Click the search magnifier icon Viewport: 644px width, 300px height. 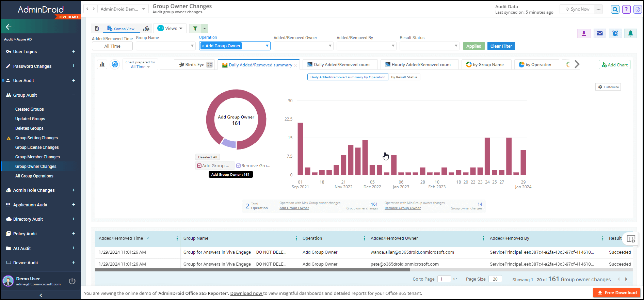[x=615, y=10]
